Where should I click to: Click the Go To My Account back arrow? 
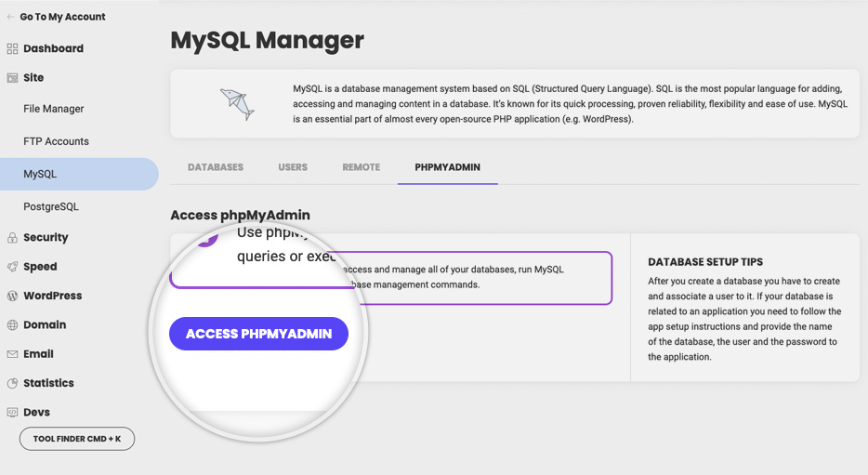click(x=10, y=17)
